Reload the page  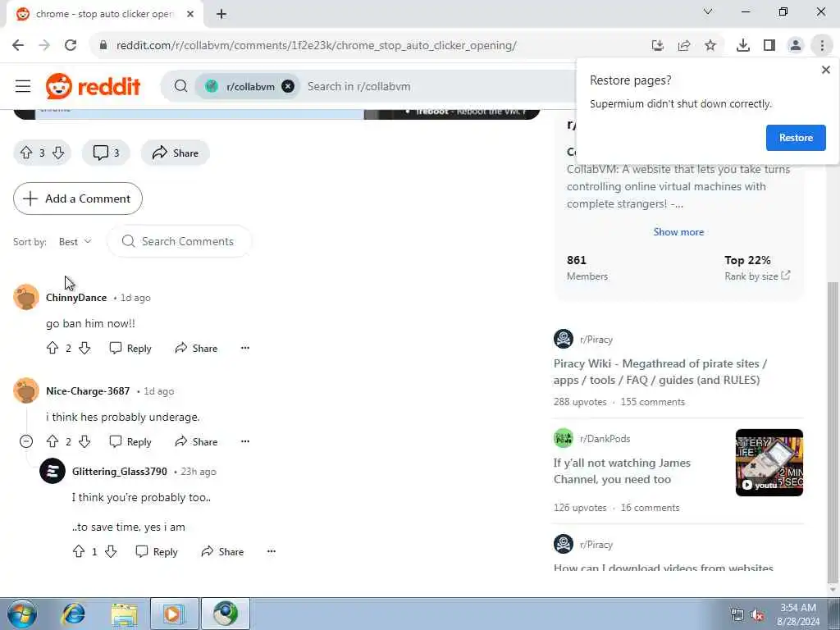pos(71,45)
